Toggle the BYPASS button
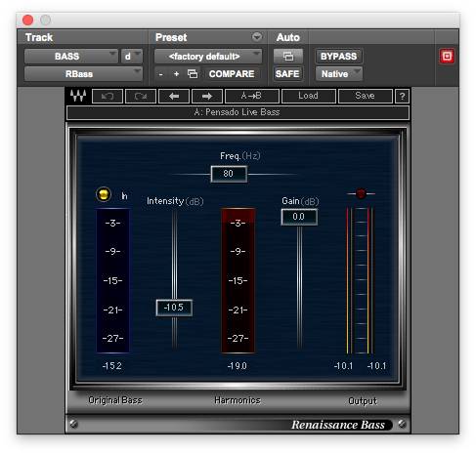The width and height of the screenshot is (476, 455). pos(338,57)
